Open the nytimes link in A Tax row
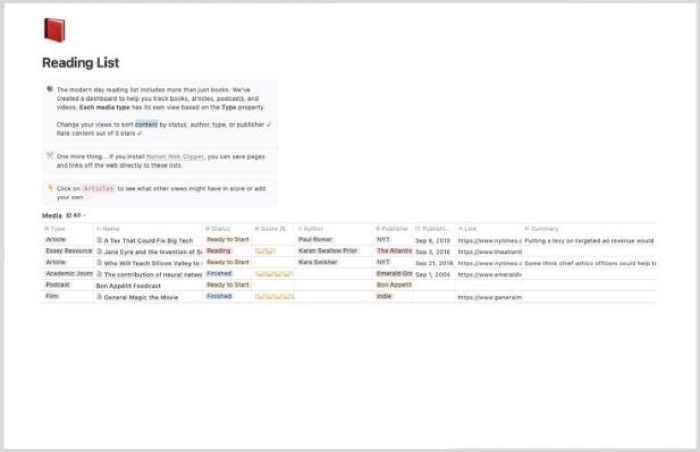Viewport: 700px width, 452px height. (x=489, y=240)
